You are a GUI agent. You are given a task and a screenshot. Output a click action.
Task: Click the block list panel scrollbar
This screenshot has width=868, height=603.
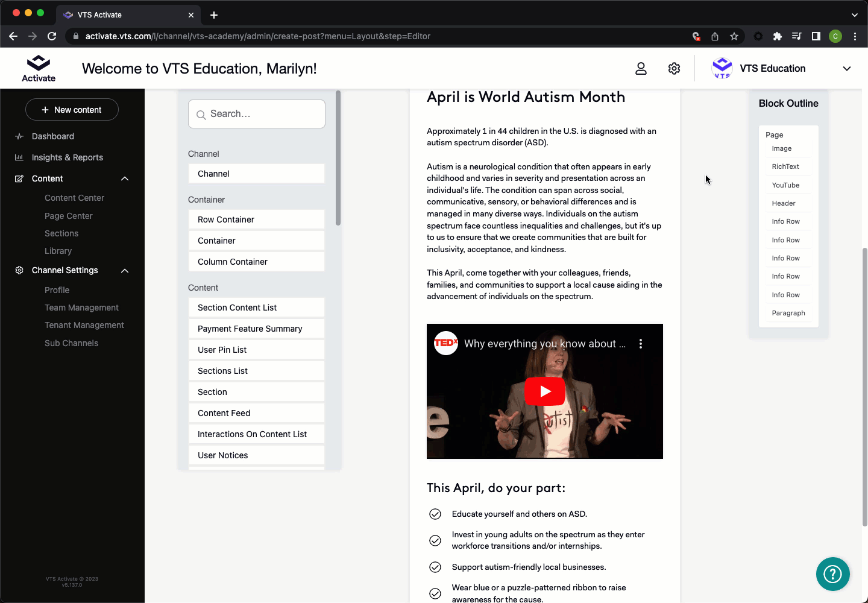pyautogui.click(x=338, y=158)
